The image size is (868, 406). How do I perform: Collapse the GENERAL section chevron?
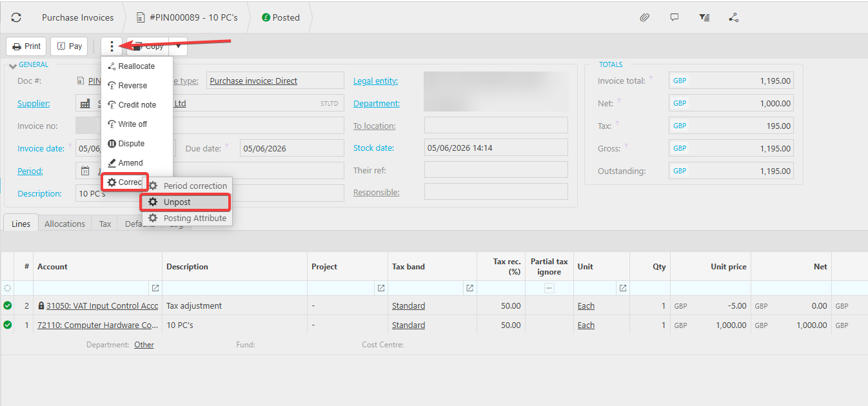pyautogui.click(x=13, y=66)
